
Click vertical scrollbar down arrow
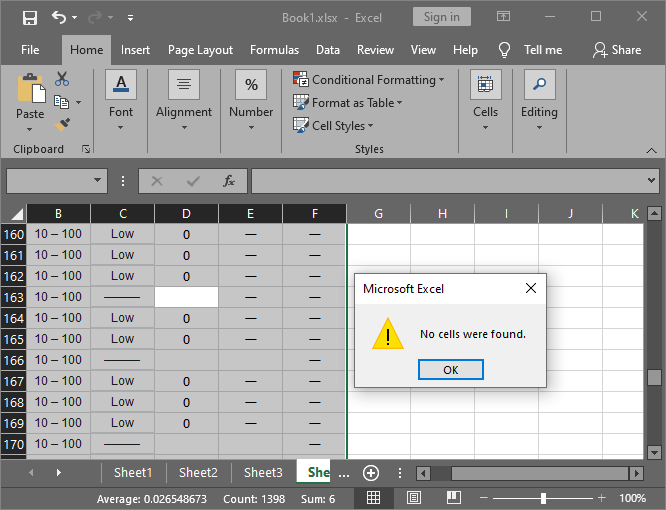[654, 452]
